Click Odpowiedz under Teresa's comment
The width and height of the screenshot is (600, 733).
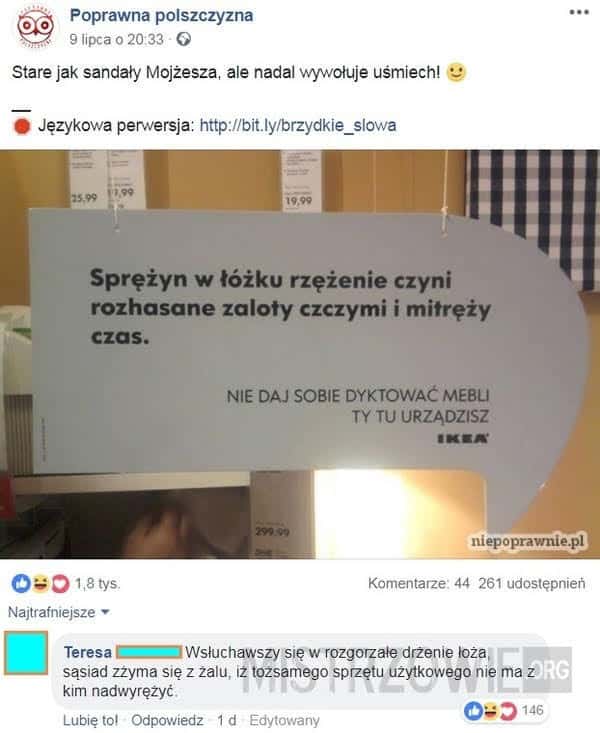coord(167,720)
